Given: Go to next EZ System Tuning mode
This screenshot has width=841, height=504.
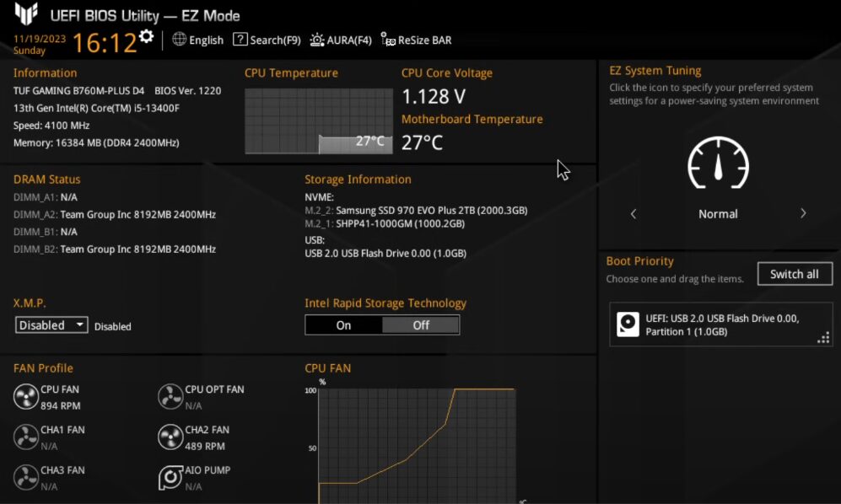Looking at the screenshot, I should [803, 213].
